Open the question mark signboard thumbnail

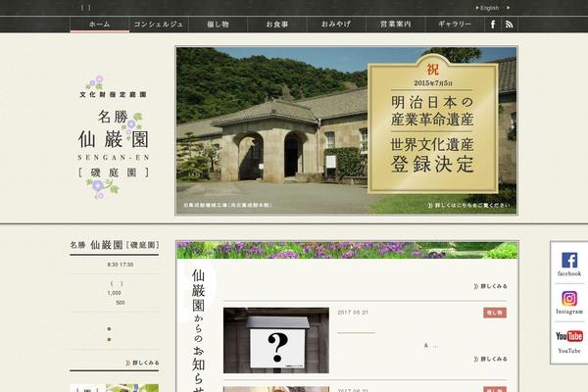(276, 340)
